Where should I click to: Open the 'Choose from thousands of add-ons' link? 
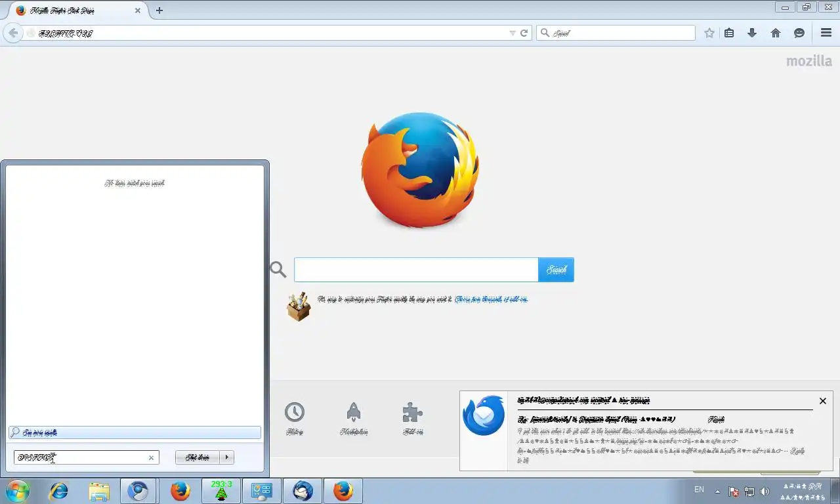pyautogui.click(x=492, y=299)
